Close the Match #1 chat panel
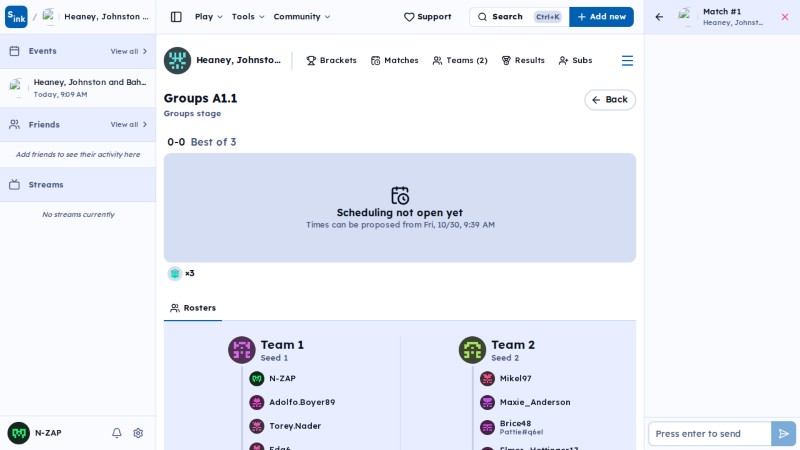 785,17
